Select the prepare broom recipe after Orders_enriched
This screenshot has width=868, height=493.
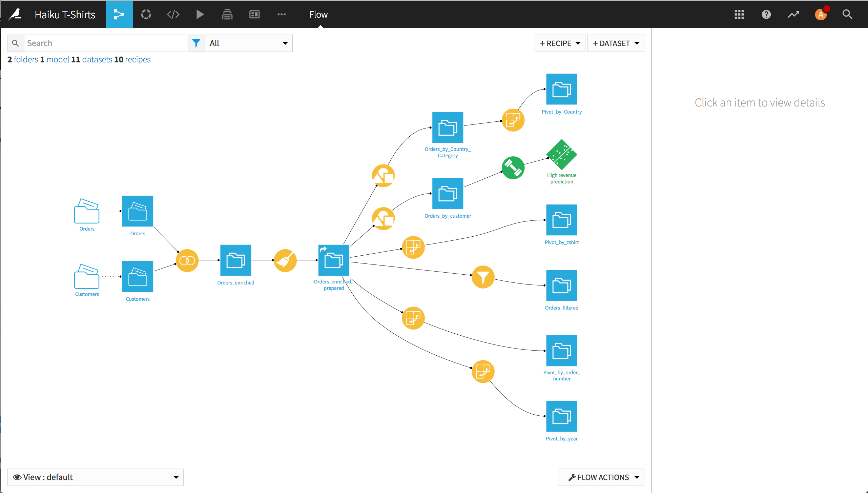285,260
